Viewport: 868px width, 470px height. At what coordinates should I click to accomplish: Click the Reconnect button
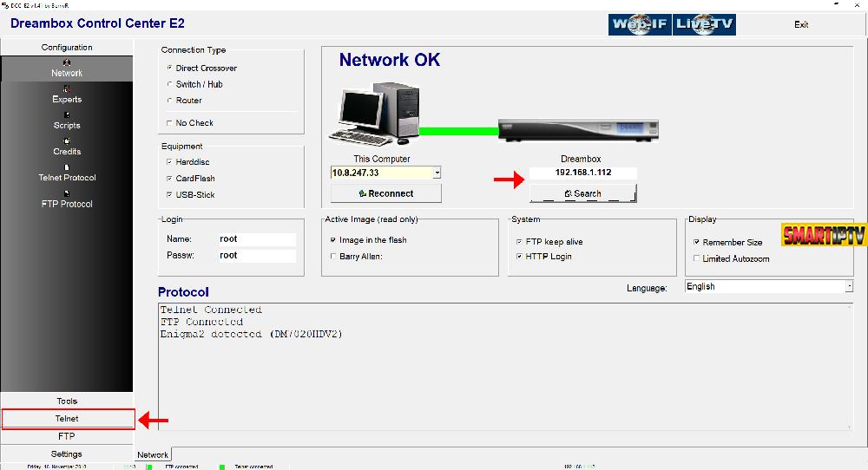(386, 193)
